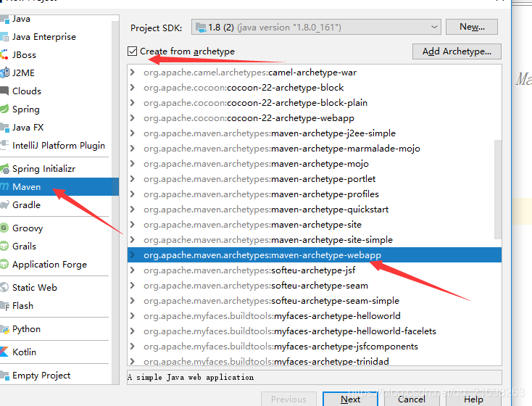Click the New... SDK button
The height and width of the screenshot is (406, 532).
[472, 27]
